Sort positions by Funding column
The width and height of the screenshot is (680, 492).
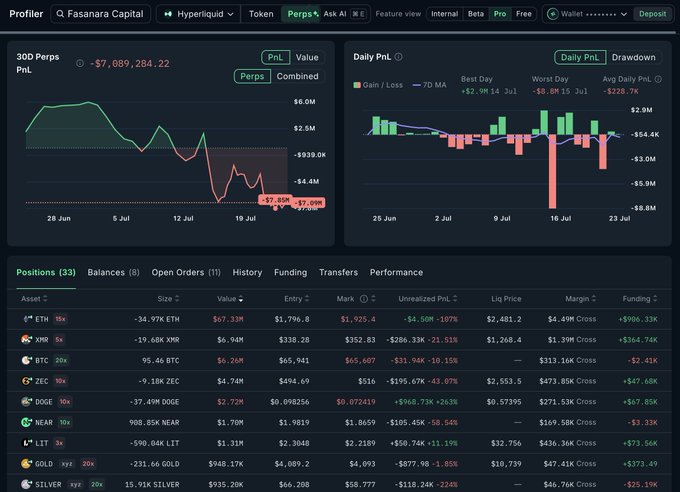coord(640,298)
